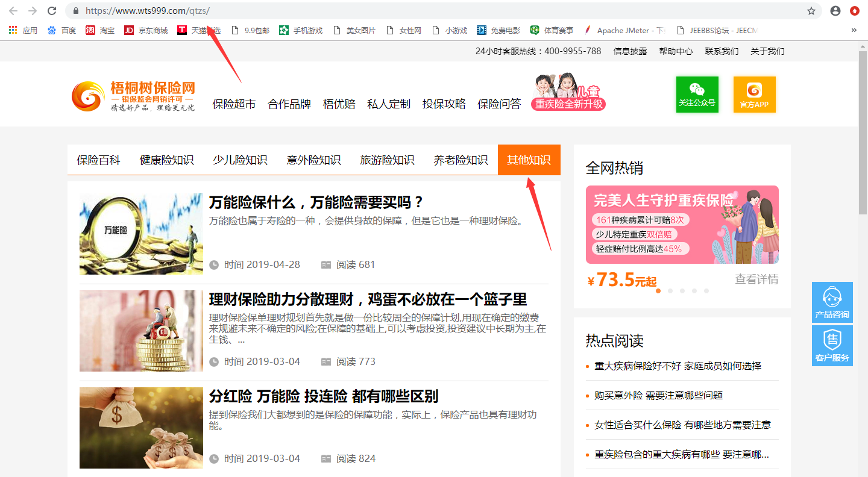
Task: Click the 重疾险全新升级 children promo banner
Action: (568, 92)
